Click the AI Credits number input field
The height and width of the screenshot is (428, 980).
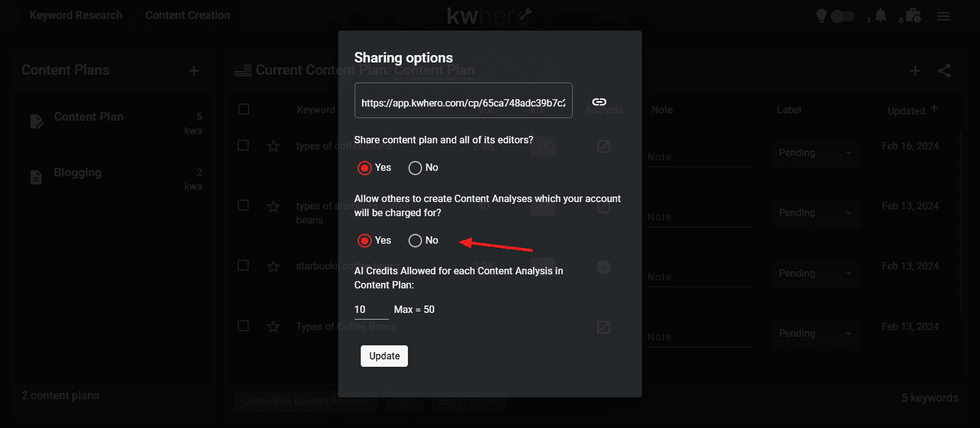[371, 310]
